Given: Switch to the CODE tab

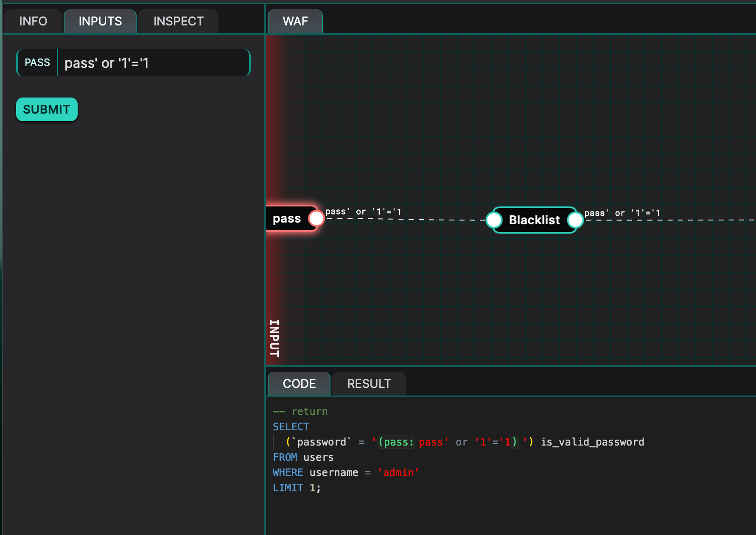Looking at the screenshot, I should (x=299, y=384).
